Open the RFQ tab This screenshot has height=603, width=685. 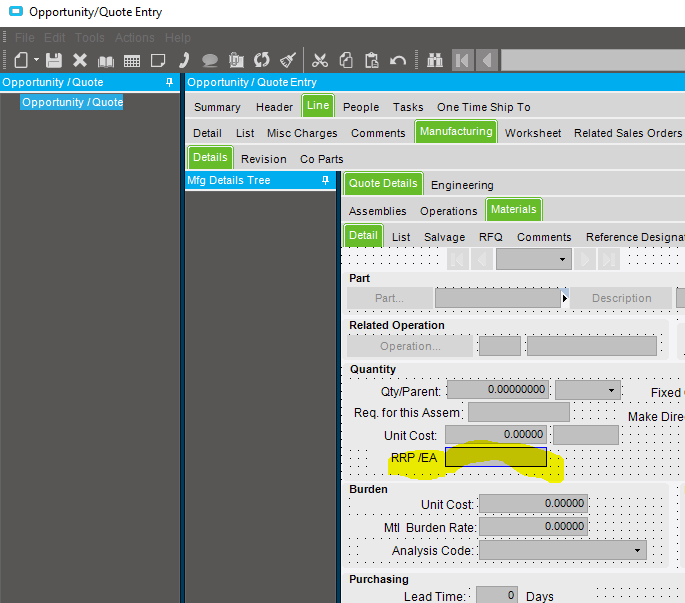pyautogui.click(x=491, y=237)
